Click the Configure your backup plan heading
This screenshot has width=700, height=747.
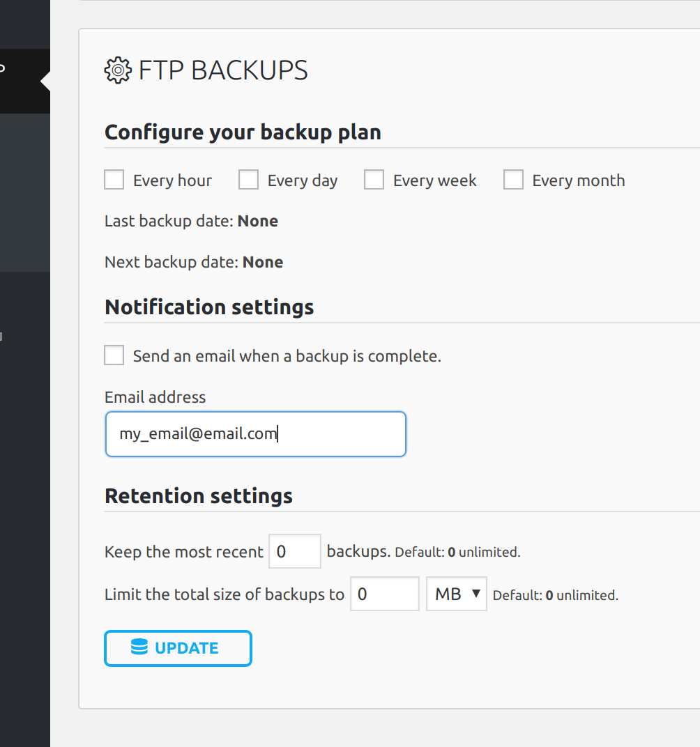pos(243,132)
